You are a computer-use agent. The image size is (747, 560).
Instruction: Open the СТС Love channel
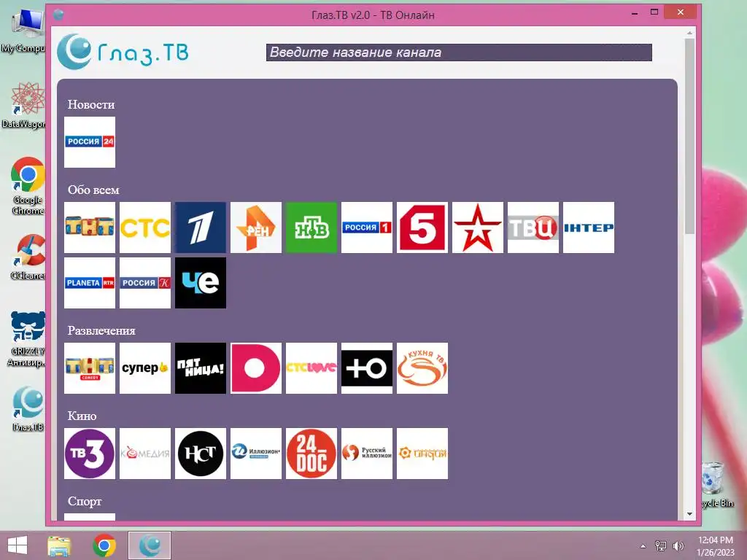311,368
